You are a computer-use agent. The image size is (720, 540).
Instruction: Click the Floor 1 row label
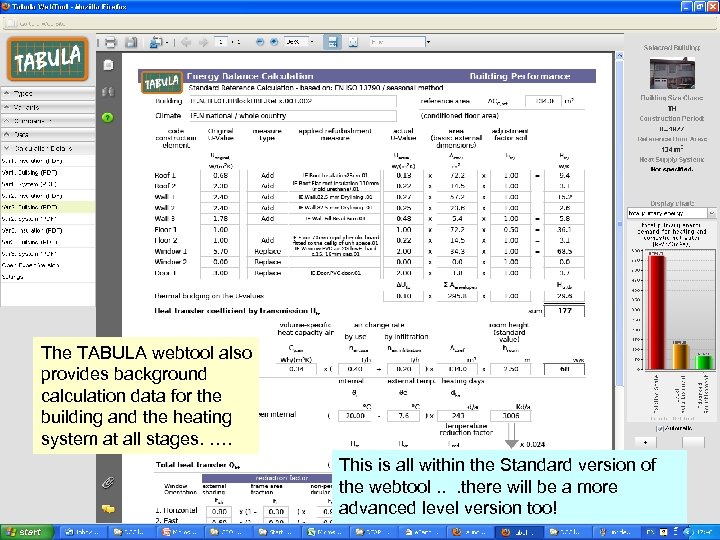(x=166, y=230)
